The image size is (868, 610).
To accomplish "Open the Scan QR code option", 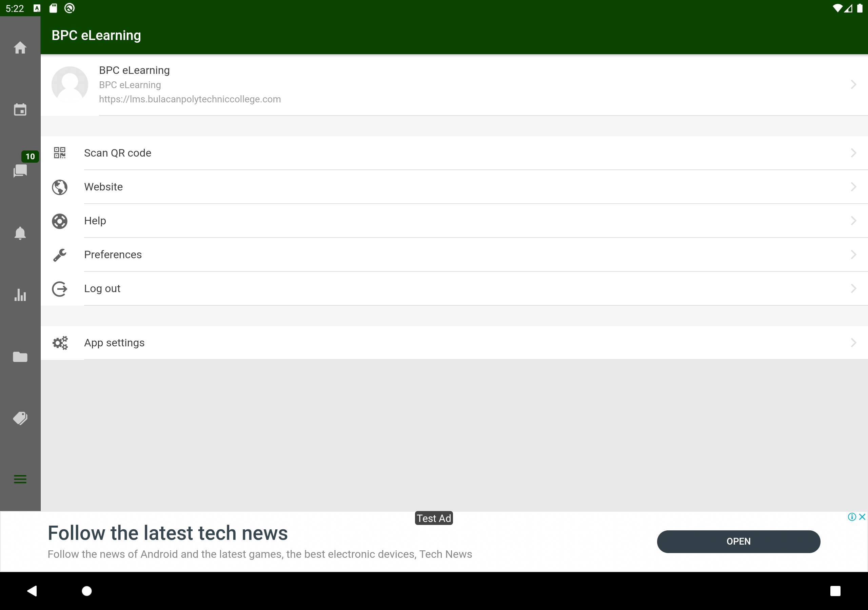I will (117, 153).
